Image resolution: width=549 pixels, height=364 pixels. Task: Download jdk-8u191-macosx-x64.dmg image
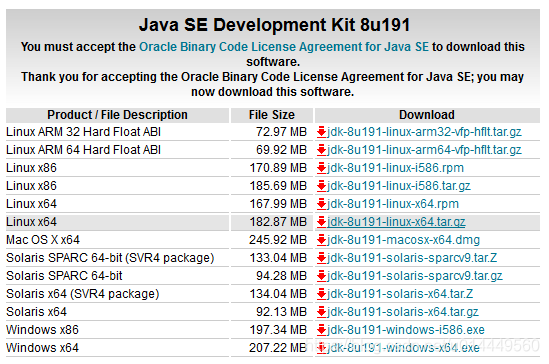[403, 240]
